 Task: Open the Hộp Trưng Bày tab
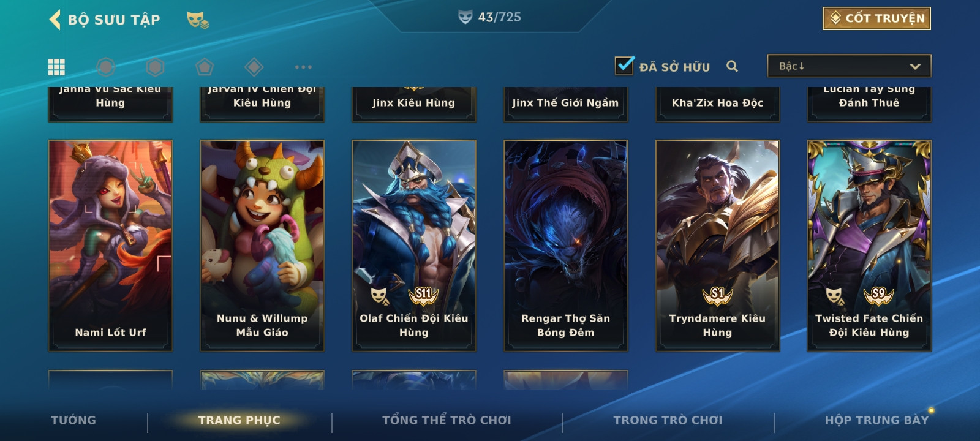(876, 420)
